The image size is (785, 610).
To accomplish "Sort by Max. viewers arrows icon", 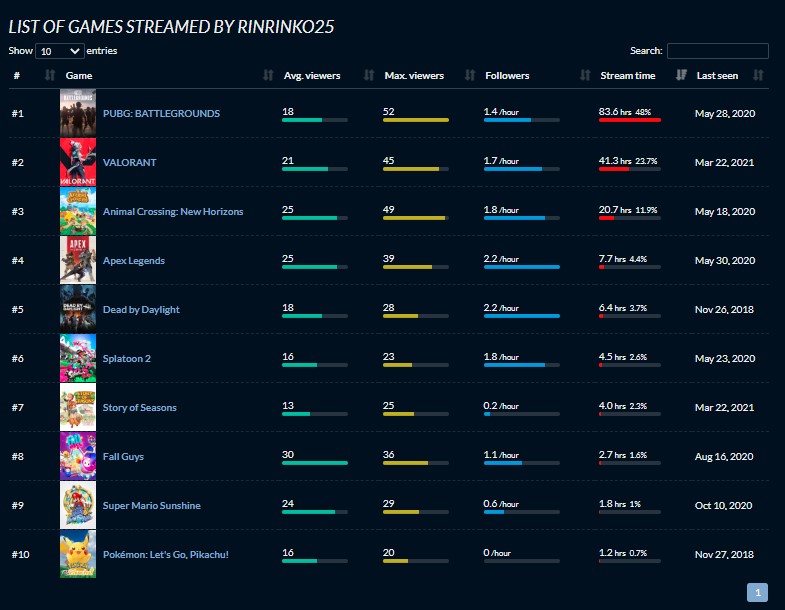I will [x=470, y=75].
